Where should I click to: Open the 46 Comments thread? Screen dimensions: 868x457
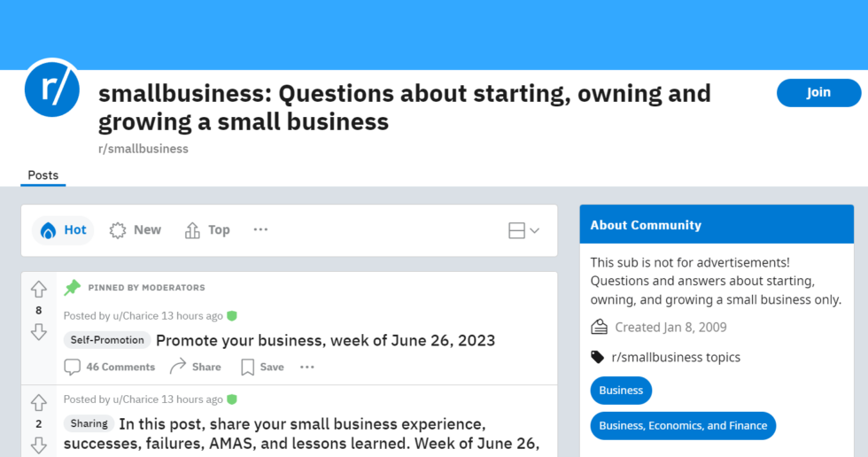tap(110, 367)
